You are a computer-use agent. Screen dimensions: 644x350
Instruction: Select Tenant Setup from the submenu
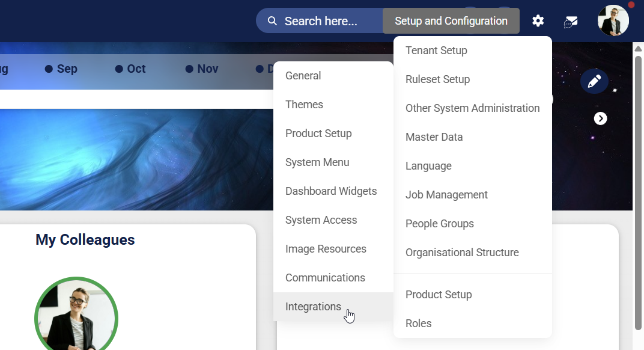(x=437, y=50)
